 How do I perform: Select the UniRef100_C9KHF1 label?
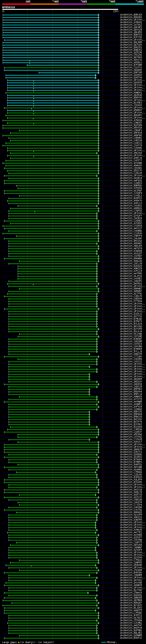[131, 130]
